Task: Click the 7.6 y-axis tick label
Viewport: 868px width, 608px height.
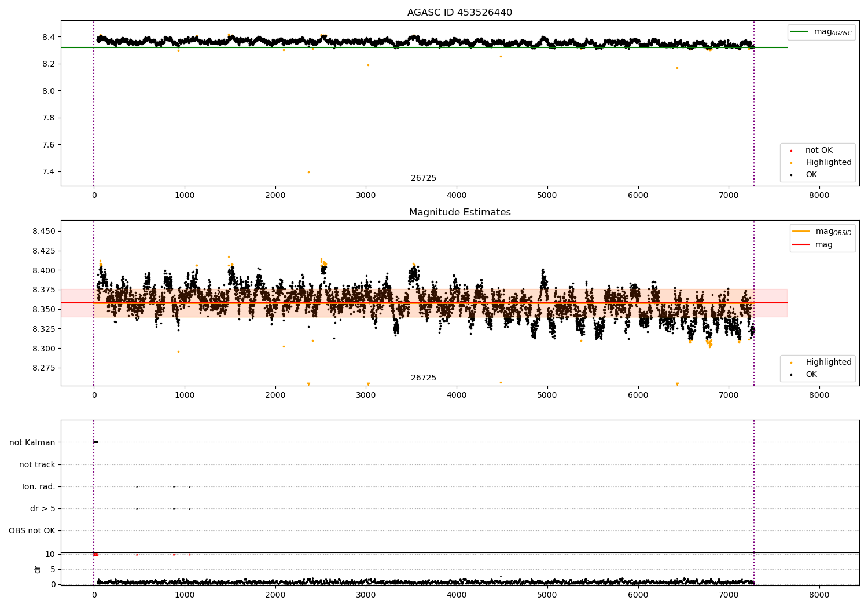Action: coord(48,145)
